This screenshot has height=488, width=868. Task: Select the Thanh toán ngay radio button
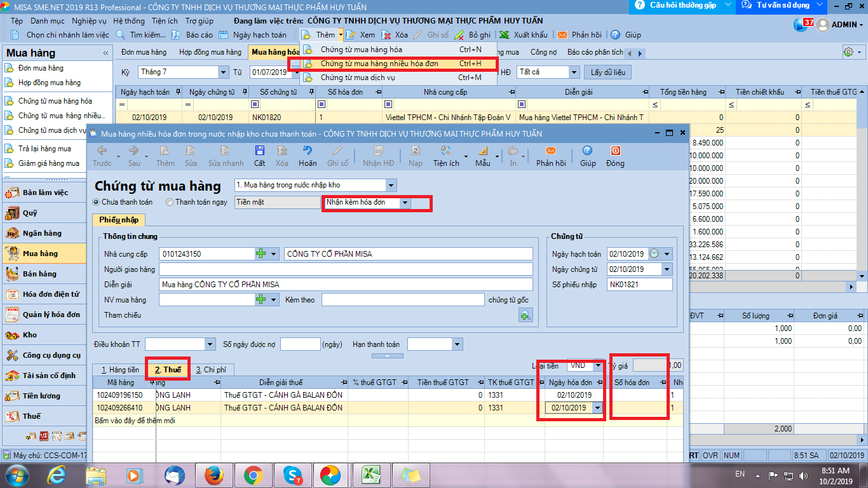point(170,202)
